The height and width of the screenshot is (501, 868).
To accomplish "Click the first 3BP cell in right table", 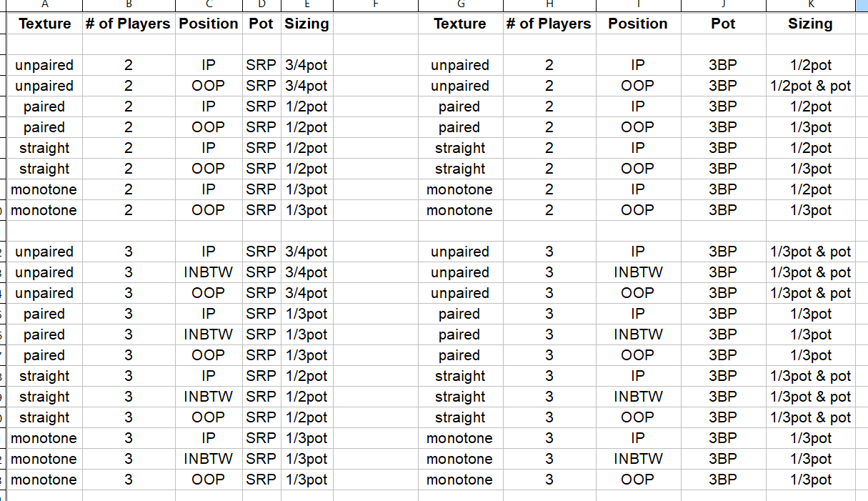I will coord(723,65).
